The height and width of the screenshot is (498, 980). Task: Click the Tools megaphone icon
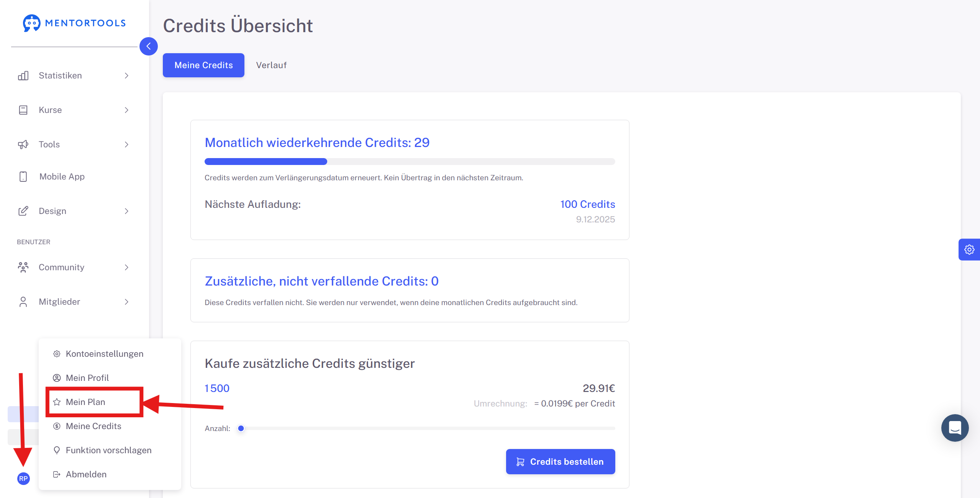click(23, 144)
